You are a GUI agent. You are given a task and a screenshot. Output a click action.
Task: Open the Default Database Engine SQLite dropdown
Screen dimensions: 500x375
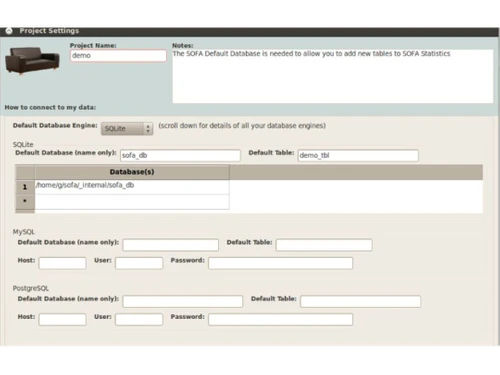127,128
